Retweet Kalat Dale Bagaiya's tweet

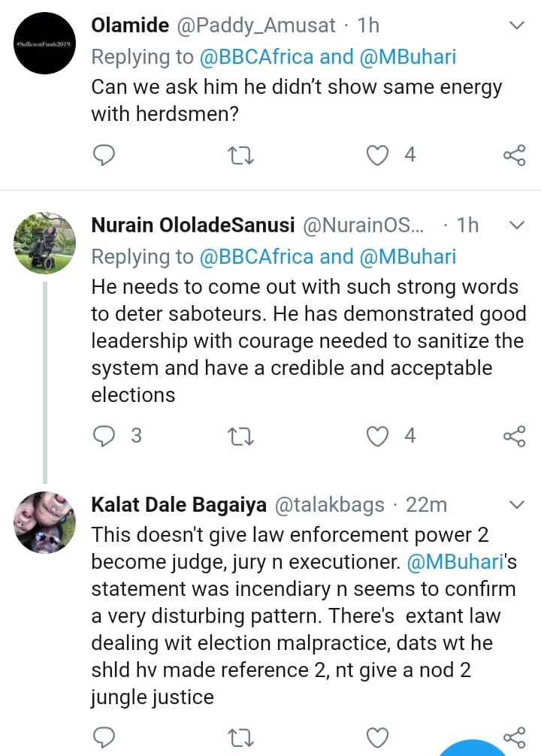click(241, 735)
